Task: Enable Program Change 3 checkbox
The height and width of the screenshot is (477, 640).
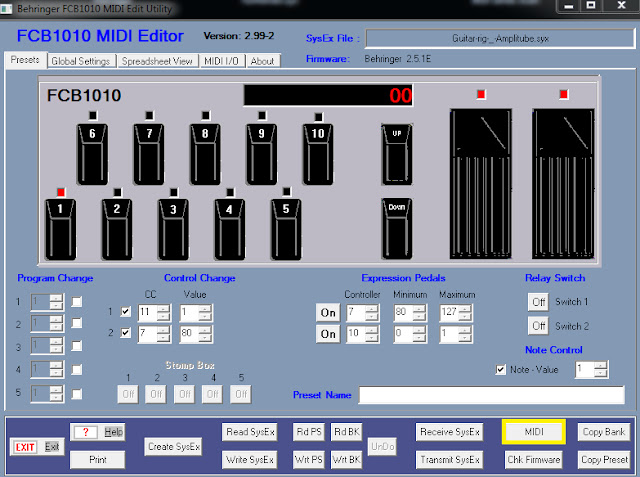Action: point(76,346)
